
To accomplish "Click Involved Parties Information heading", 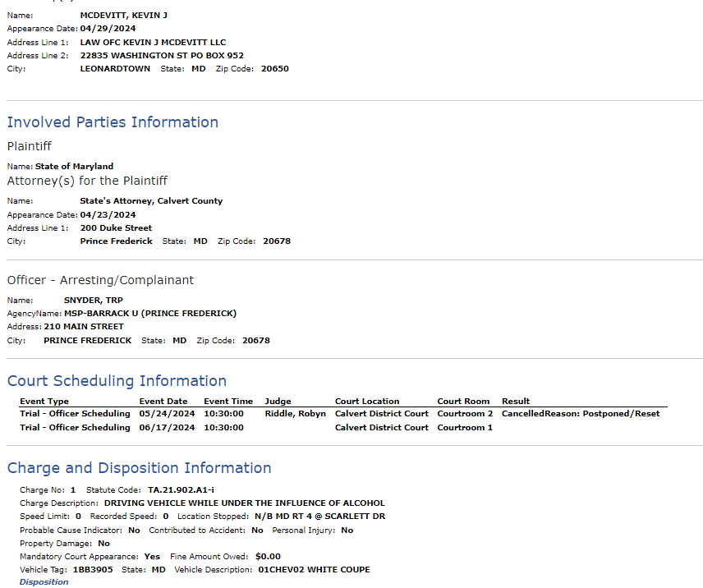I will pos(113,122).
